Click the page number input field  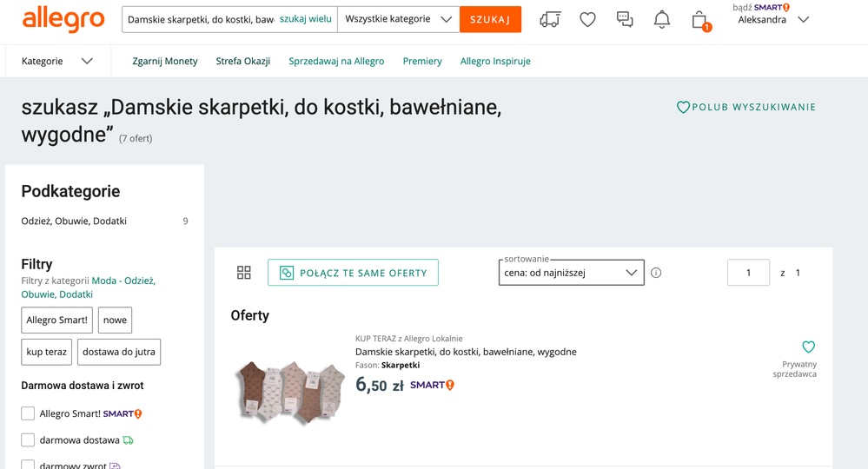[748, 273]
